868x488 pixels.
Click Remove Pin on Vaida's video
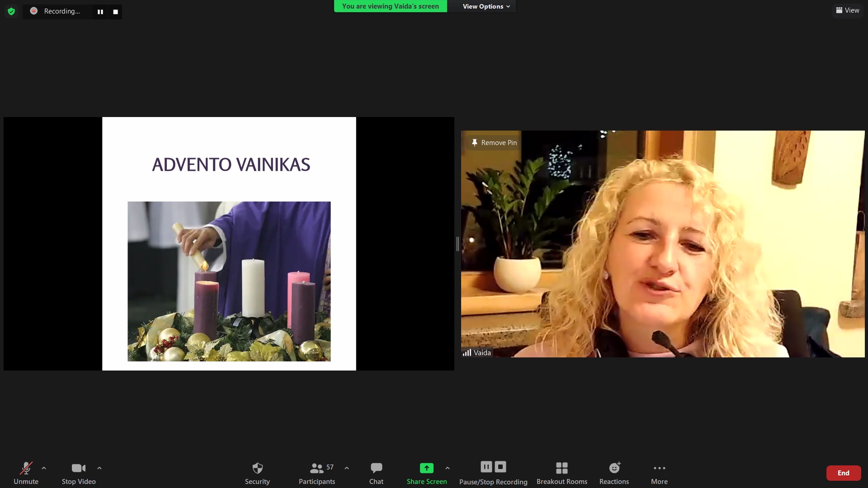494,143
